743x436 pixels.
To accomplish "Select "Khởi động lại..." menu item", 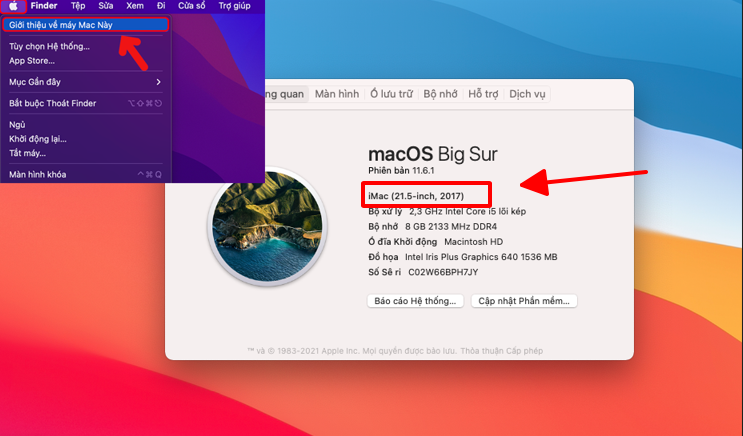I will coord(38,139).
